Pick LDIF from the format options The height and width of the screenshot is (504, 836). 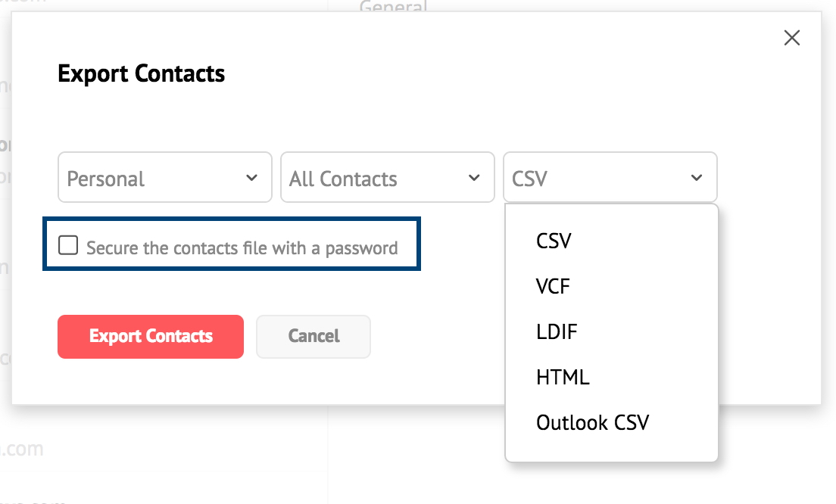[557, 331]
